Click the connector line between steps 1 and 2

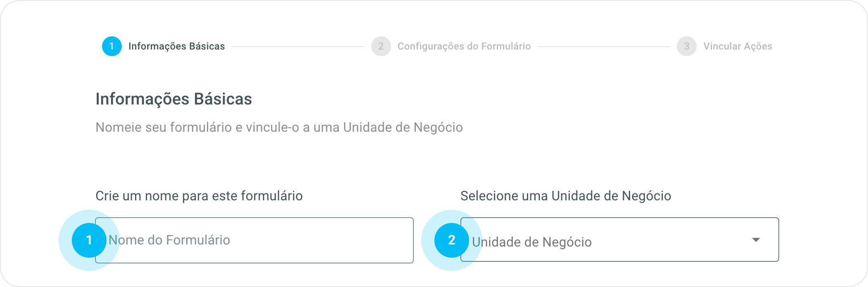pyautogui.click(x=297, y=47)
